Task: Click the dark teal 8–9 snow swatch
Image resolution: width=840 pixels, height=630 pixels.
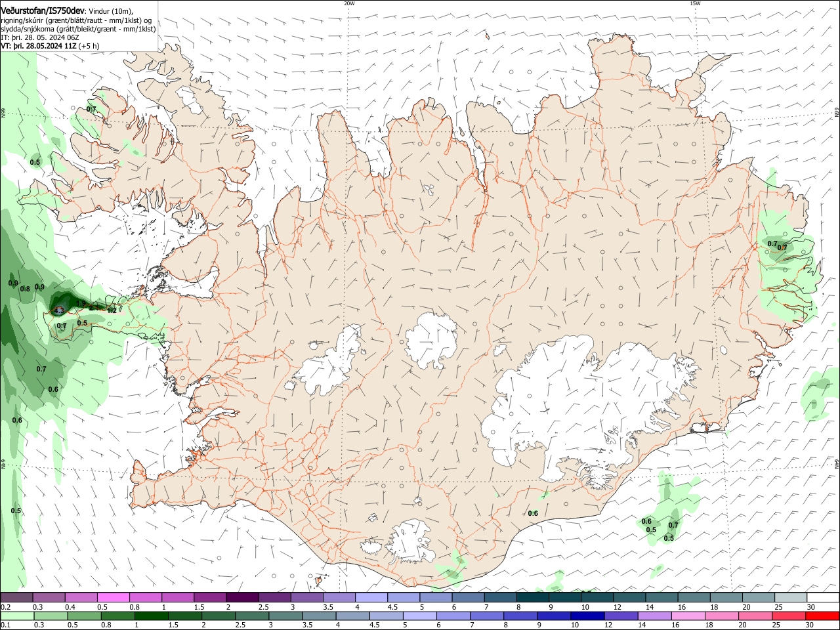Action: pyautogui.click(x=532, y=598)
